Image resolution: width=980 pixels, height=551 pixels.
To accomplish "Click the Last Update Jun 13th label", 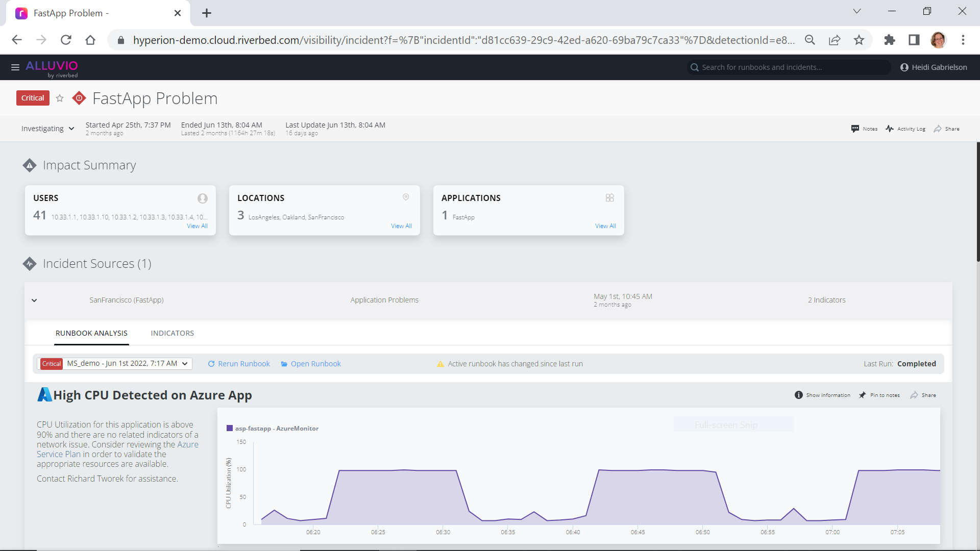I will 335,125.
